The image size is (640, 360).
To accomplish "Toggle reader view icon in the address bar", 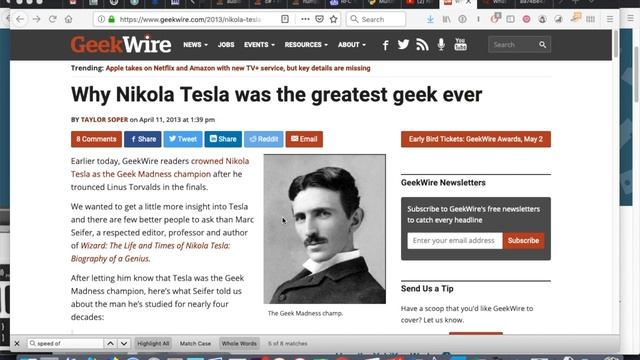I will tap(285, 19).
